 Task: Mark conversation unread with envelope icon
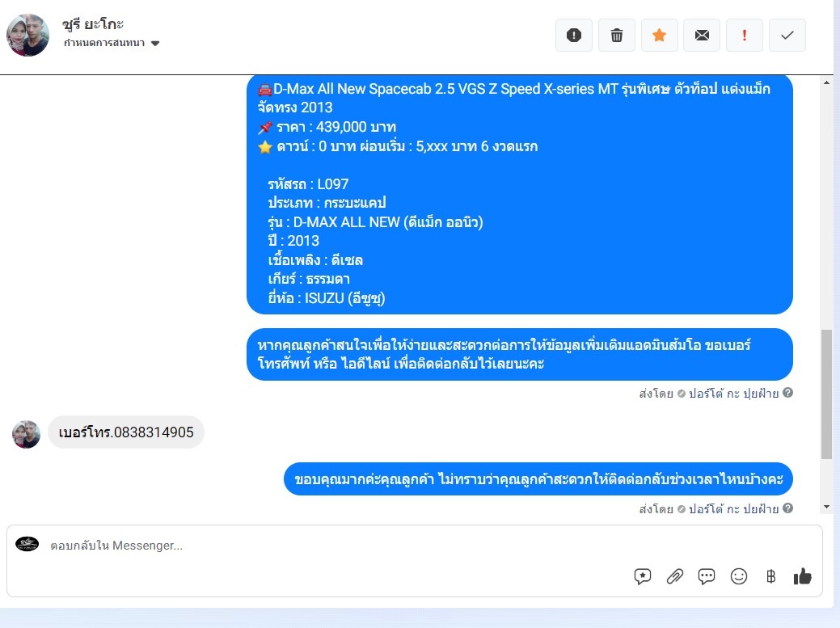point(702,36)
